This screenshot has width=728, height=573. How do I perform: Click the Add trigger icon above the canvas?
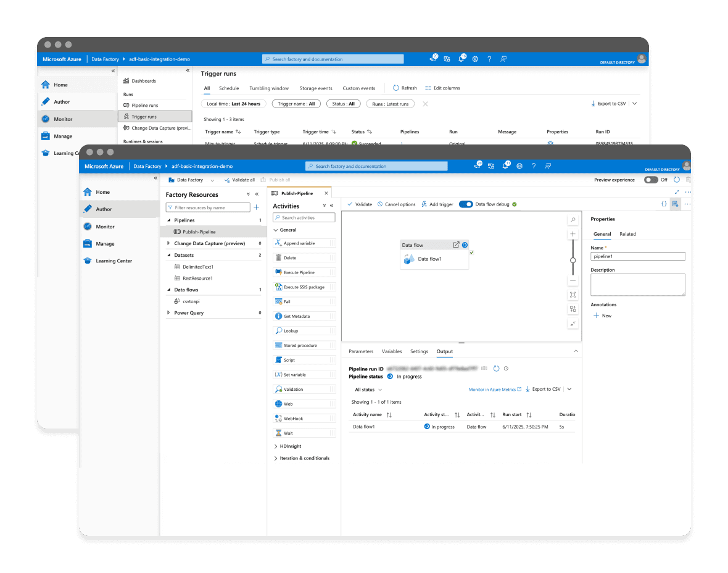coord(424,204)
